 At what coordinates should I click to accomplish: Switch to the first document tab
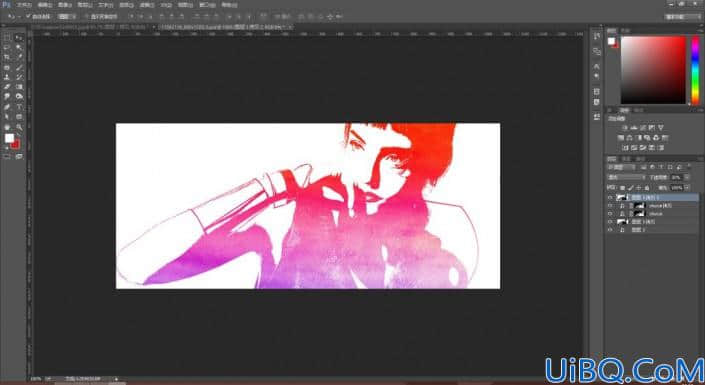90,27
